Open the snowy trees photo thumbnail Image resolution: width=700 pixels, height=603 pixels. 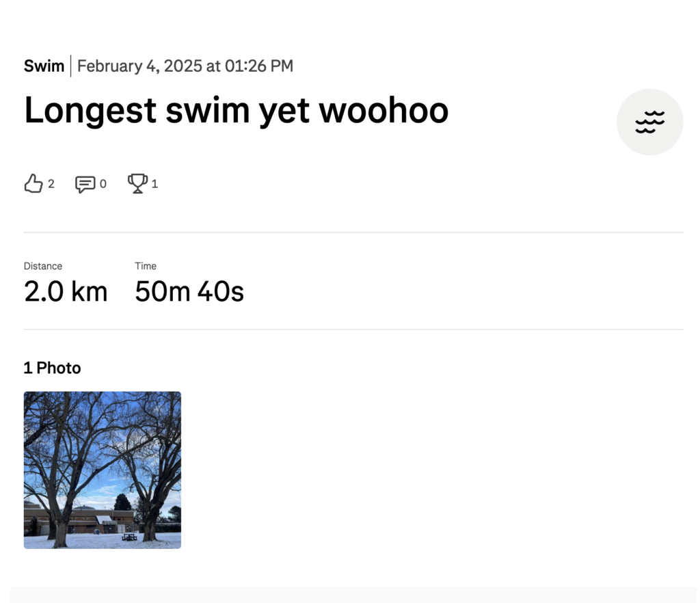103,470
